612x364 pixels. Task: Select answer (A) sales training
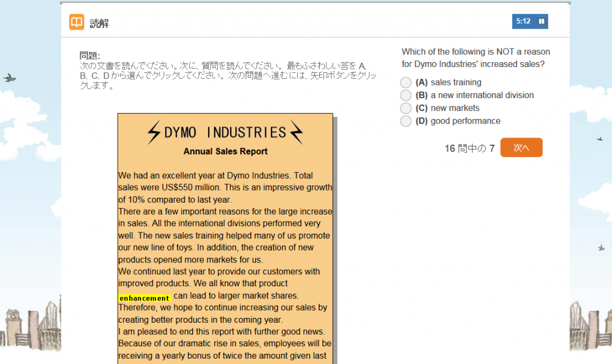[x=406, y=82]
